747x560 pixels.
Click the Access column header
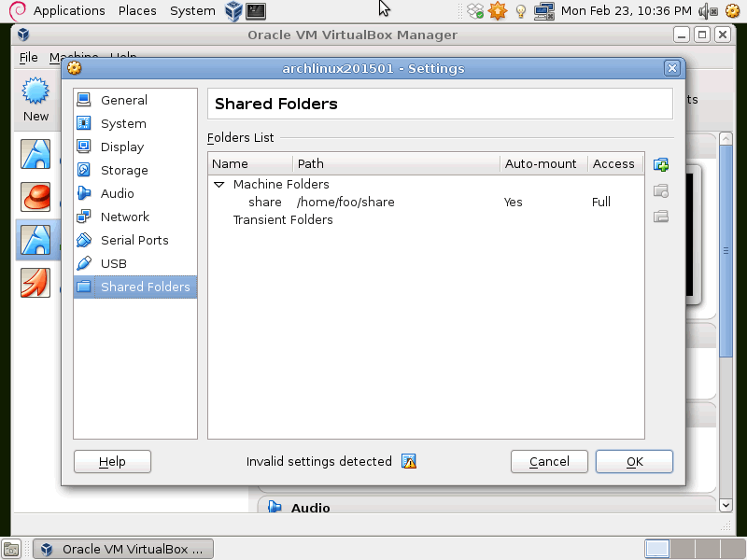(615, 164)
